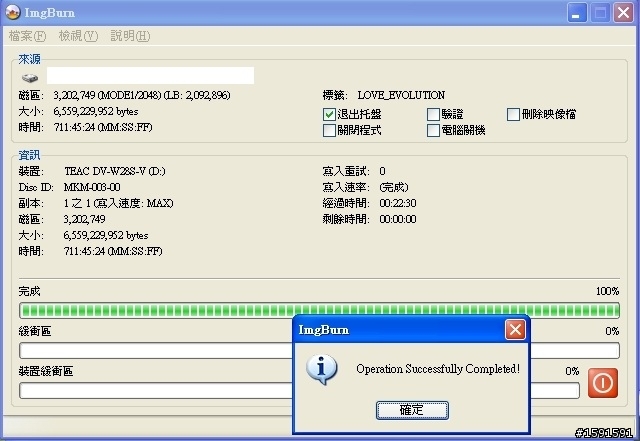
Task: Click the source file path field
Action: [x=150, y=76]
